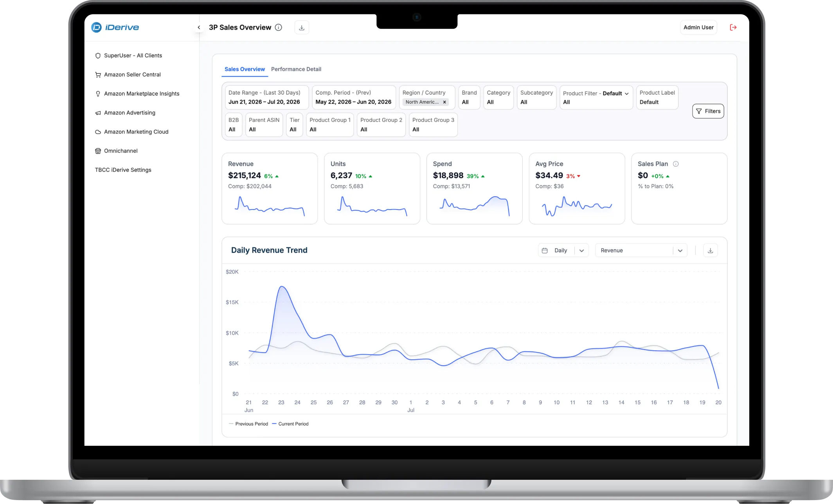Click the red logout icon
Viewport: 833px width, 504px height.
click(x=733, y=27)
